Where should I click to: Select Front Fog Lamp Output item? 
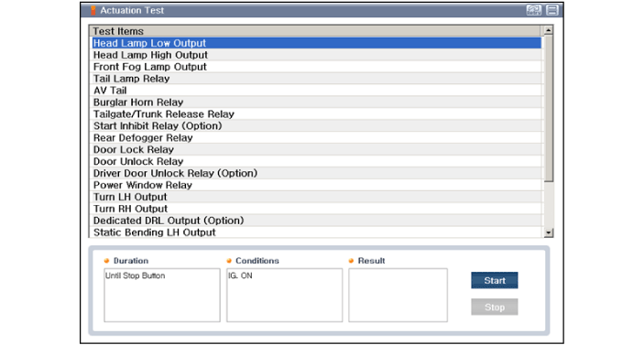[x=316, y=67]
